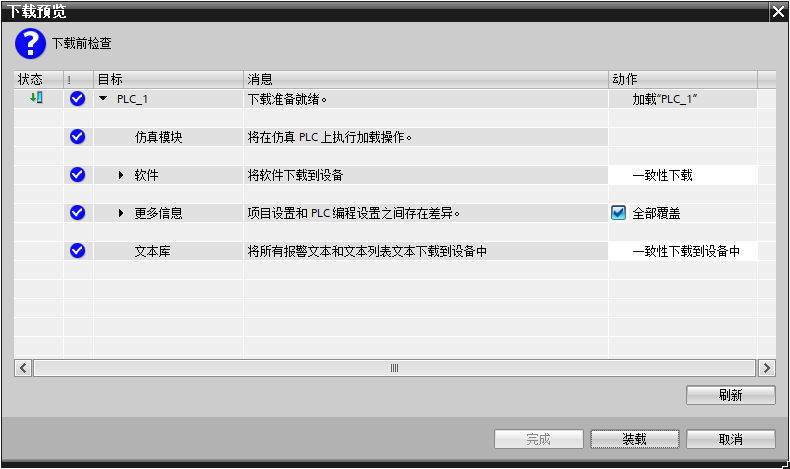
Task: Click the 下载前检查 heading text
Action: pyautogui.click(x=82, y=43)
